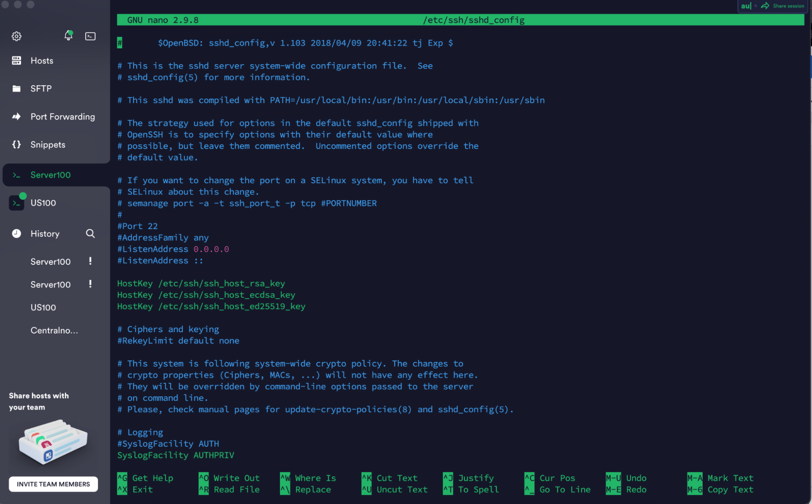The height and width of the screenshot is (504, 812).
Task: Click the History clock icon
Action: pos(16,234)
